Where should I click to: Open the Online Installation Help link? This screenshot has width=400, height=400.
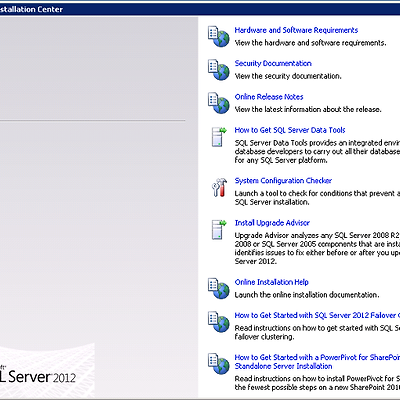(272, 282)
